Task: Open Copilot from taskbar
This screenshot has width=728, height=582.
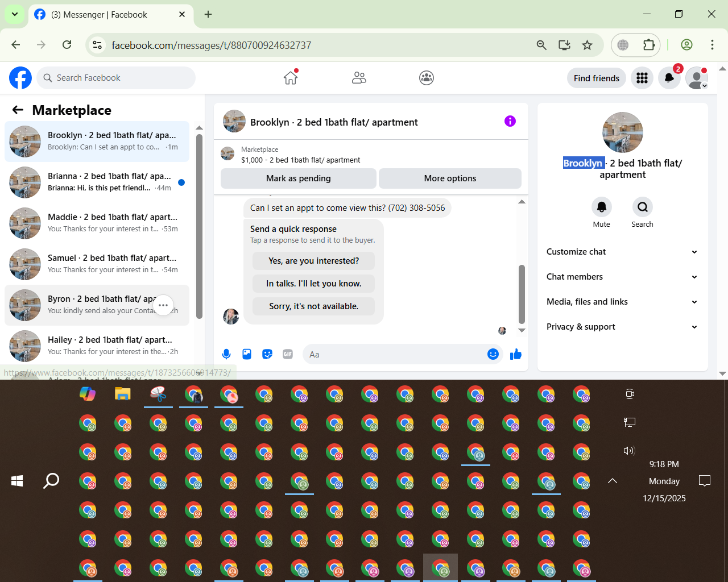Action: click(88, 393)
